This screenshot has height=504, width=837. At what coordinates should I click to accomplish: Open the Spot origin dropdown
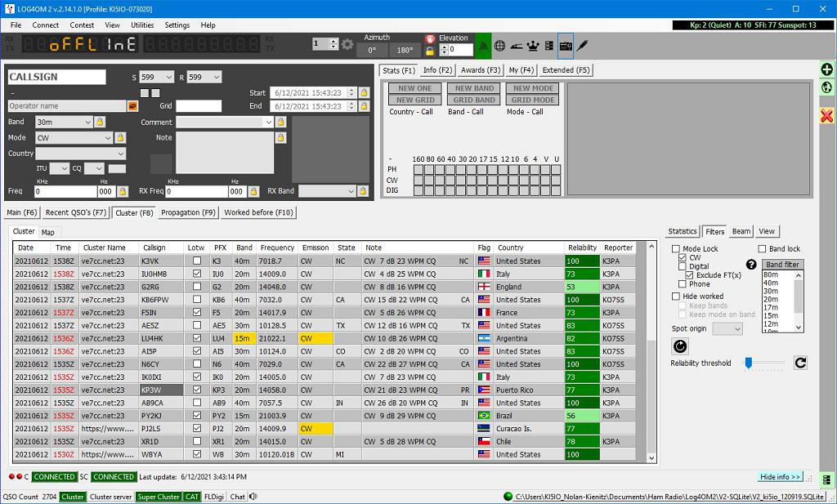pyautogui.click(x=737, y=329)
